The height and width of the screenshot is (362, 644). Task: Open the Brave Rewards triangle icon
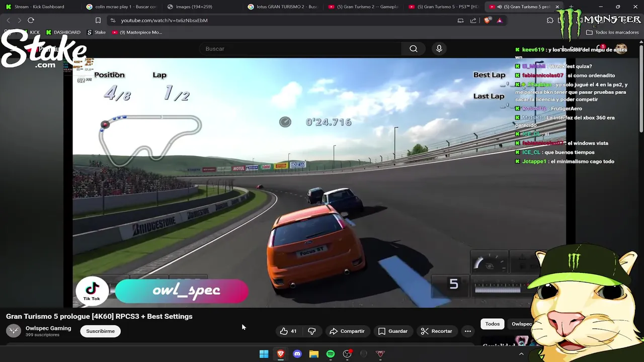pyautogui.click(x=499, y=20)
